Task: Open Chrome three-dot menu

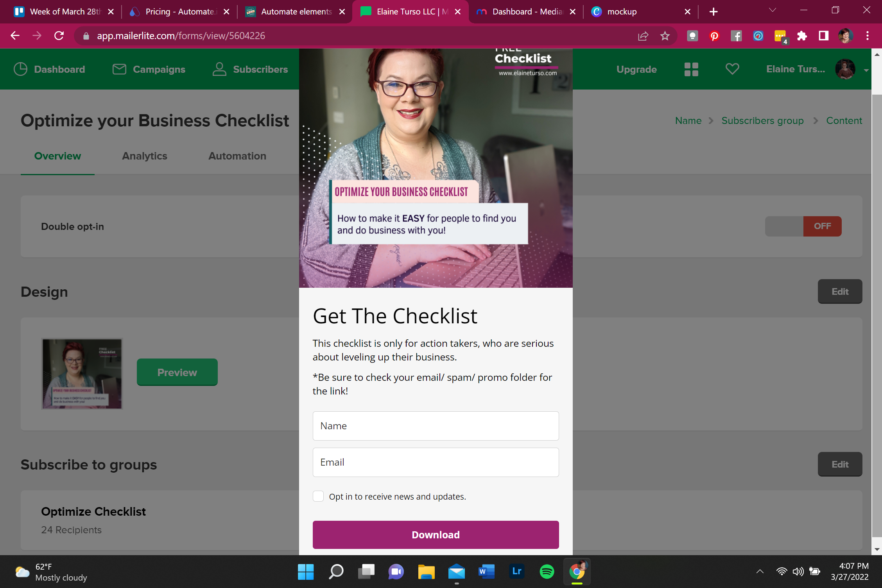Action: pyautogui.click(x=868, y=36)
